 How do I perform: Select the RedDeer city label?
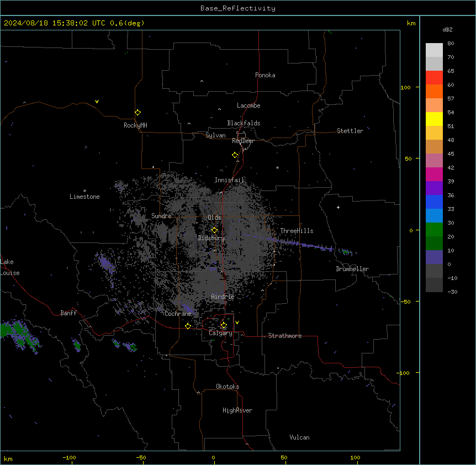[x=243, y=141]
